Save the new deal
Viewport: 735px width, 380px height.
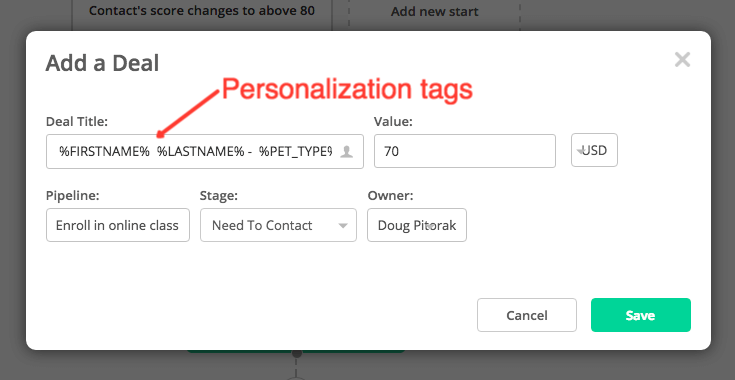pos(640,315)
